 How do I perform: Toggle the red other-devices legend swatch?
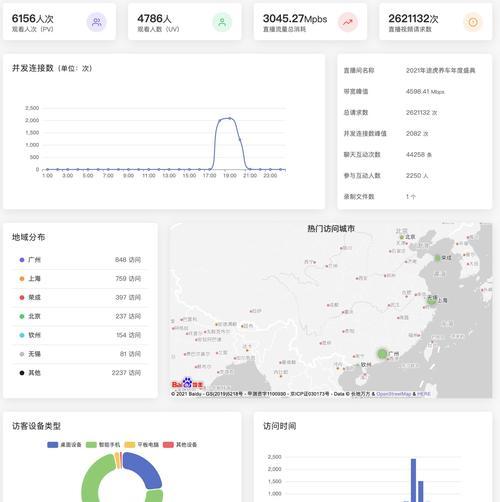[168, 445]
